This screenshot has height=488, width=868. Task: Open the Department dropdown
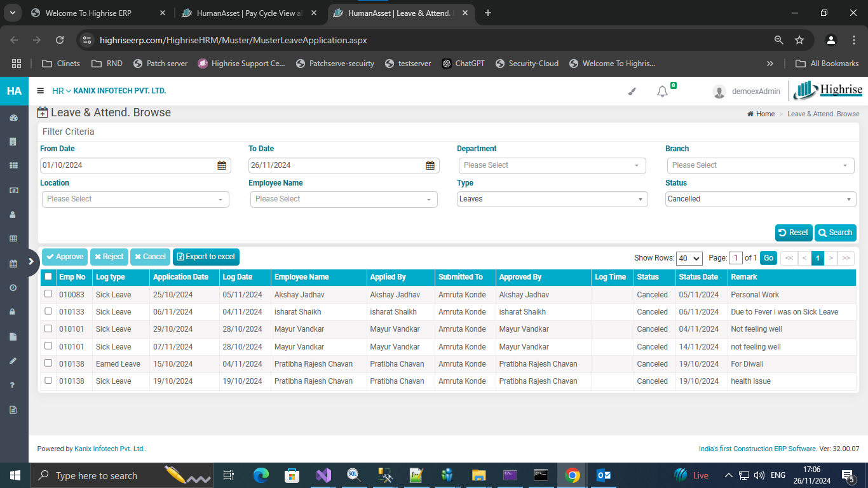point(552,165)
